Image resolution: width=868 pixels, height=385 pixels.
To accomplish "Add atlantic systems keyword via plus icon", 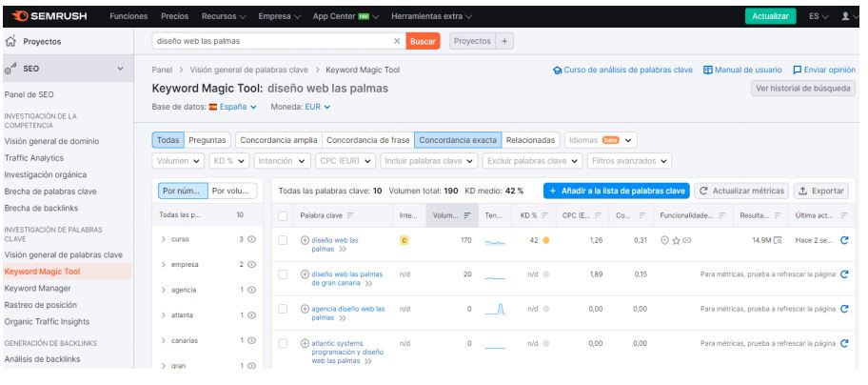I will tap(305, 343).
